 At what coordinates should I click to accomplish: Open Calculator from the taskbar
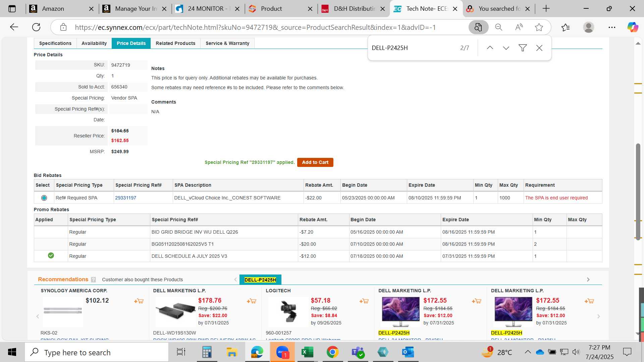pyautogui.click(x=207, y=352)
